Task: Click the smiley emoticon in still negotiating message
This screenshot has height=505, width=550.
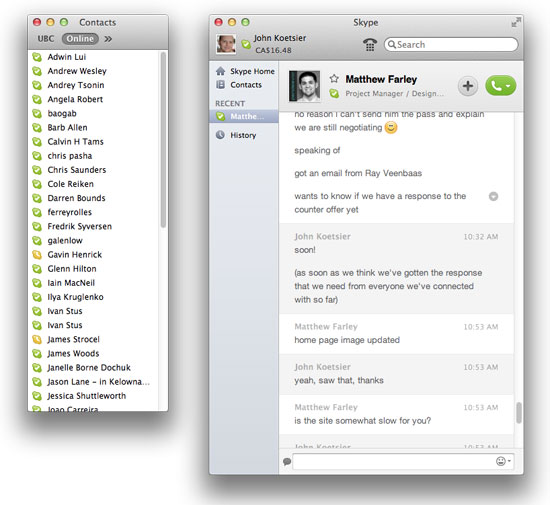Action: [x=391, y=127]
